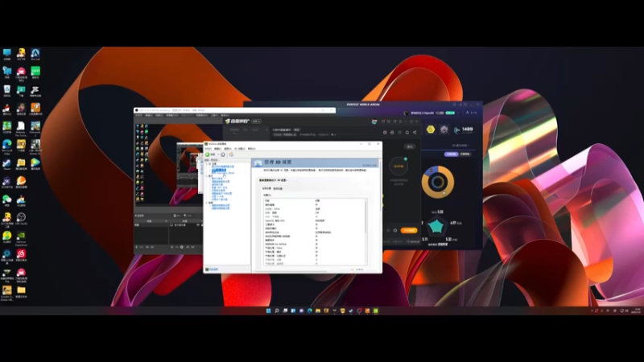Click the orange button at accelerator window bottom
This screenshot has height=362, width=644.
[x=409, y=230]
